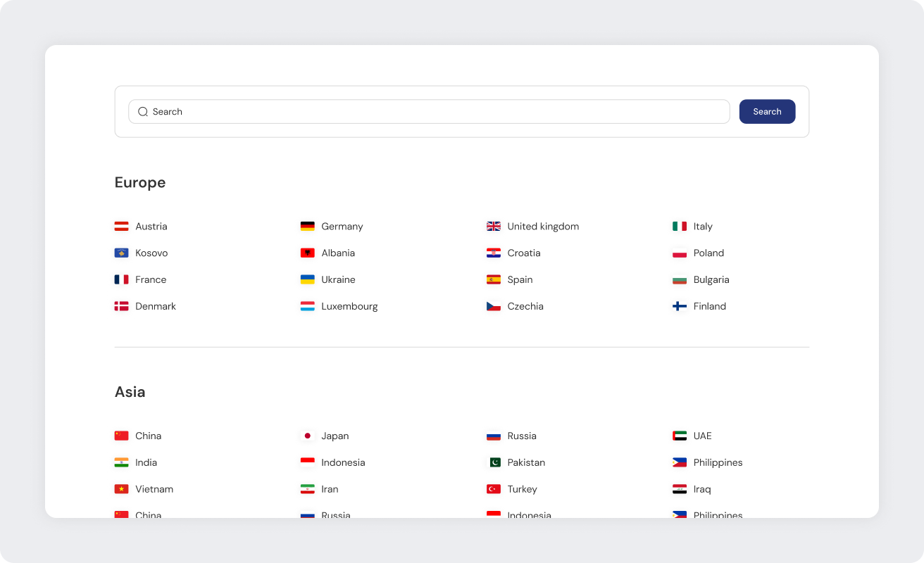The width and height of the screenshot is (924, 563).
Task: Click the Ukraine flag icon
Action: [307, 280]
